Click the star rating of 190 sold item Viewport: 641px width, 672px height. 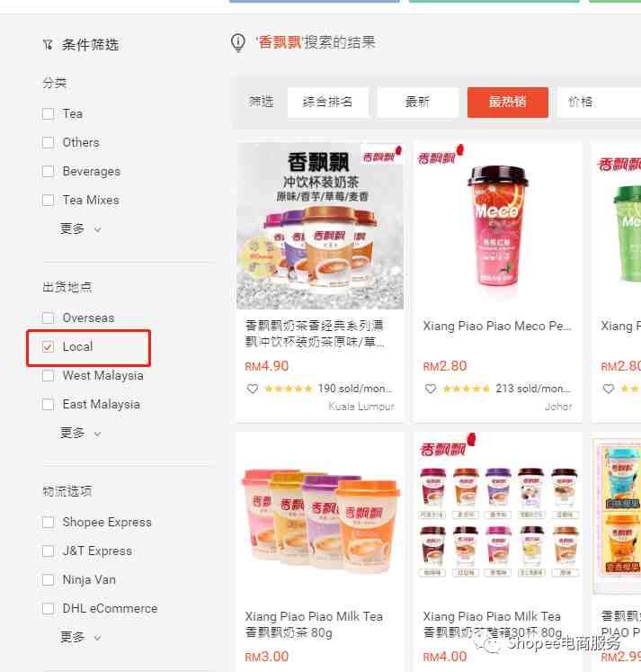pyautogui.click(x=289, y=389)
